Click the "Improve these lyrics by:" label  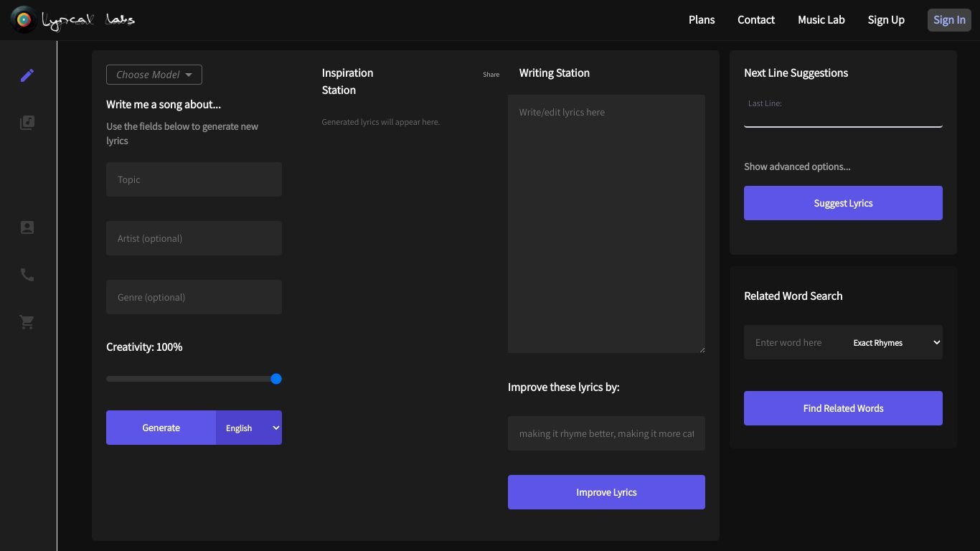[563, 387]
